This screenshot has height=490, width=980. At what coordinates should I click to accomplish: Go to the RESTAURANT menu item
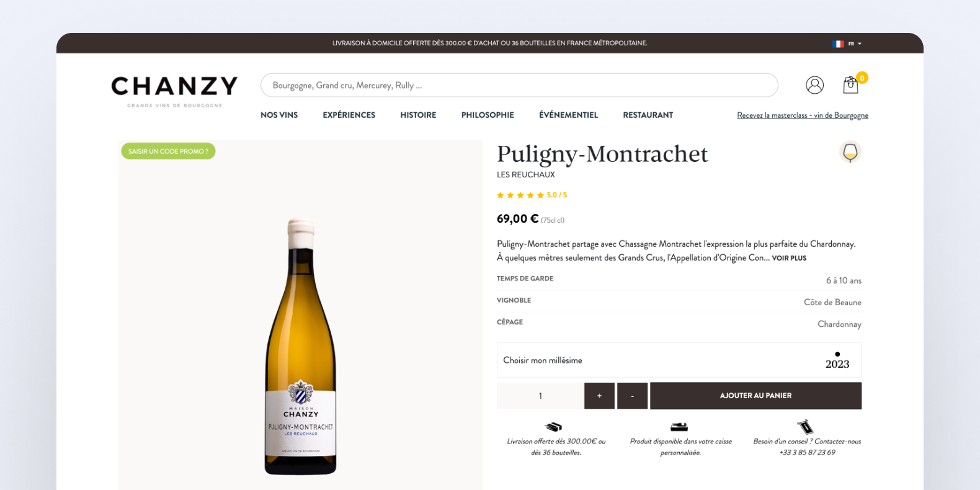tap(648, 115)
